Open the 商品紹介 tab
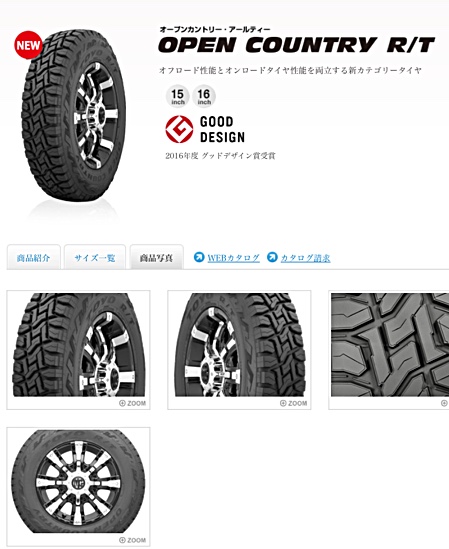This screenshot has height=549, width=449. pos(34,257)
